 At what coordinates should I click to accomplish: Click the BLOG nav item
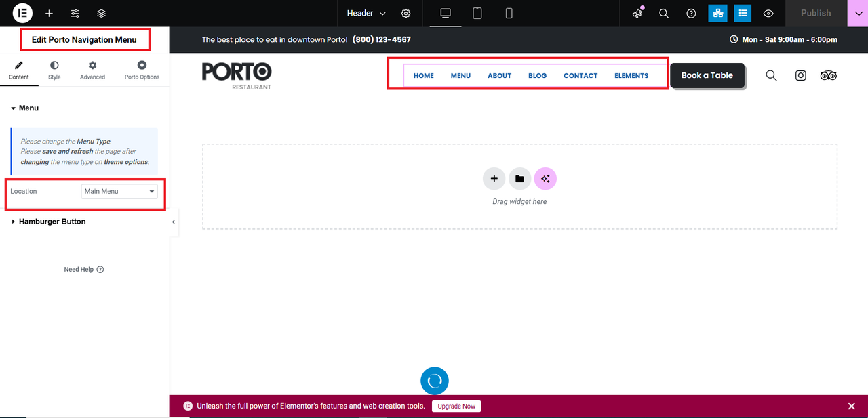click(537, 76)
